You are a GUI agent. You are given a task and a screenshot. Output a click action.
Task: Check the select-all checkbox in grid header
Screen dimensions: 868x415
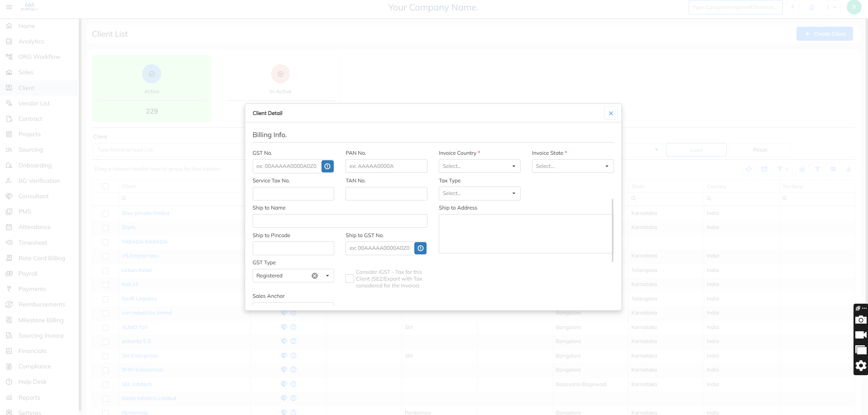click(x=106, y=186)
